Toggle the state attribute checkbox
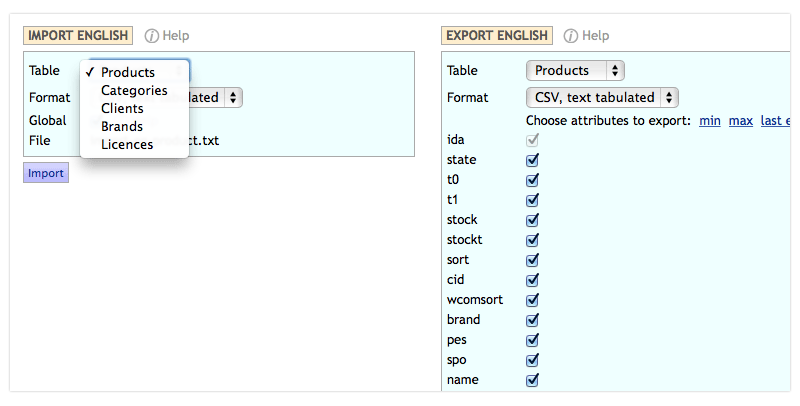Screen dimensions: 800x406 coord(532,160)
